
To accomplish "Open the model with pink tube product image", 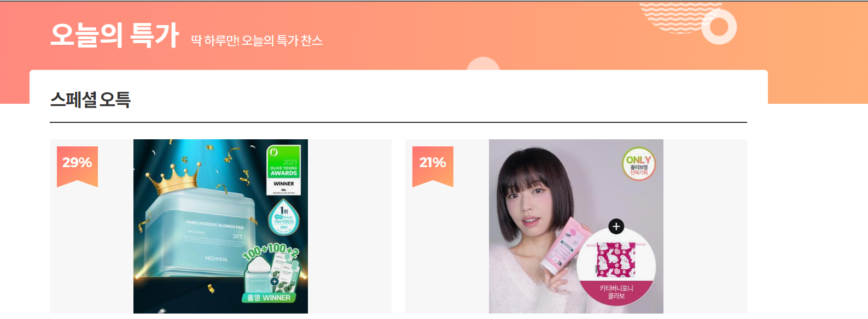I will (x=576, y=226).
